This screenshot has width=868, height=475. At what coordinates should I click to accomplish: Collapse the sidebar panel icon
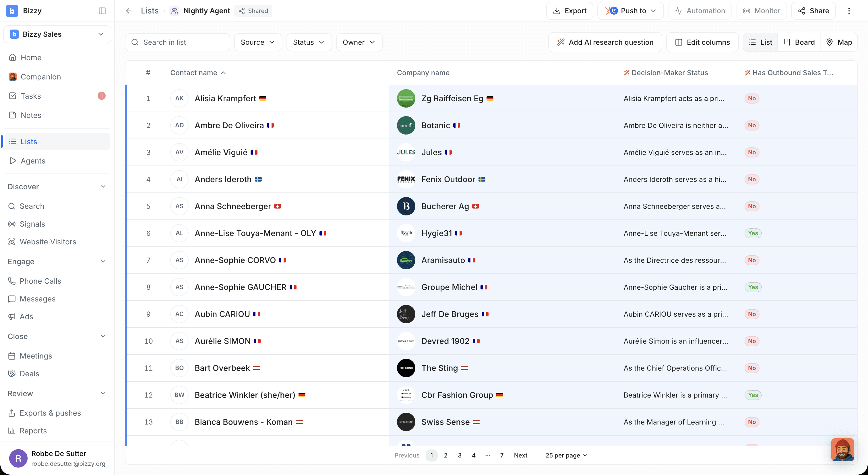pos(102,11)
